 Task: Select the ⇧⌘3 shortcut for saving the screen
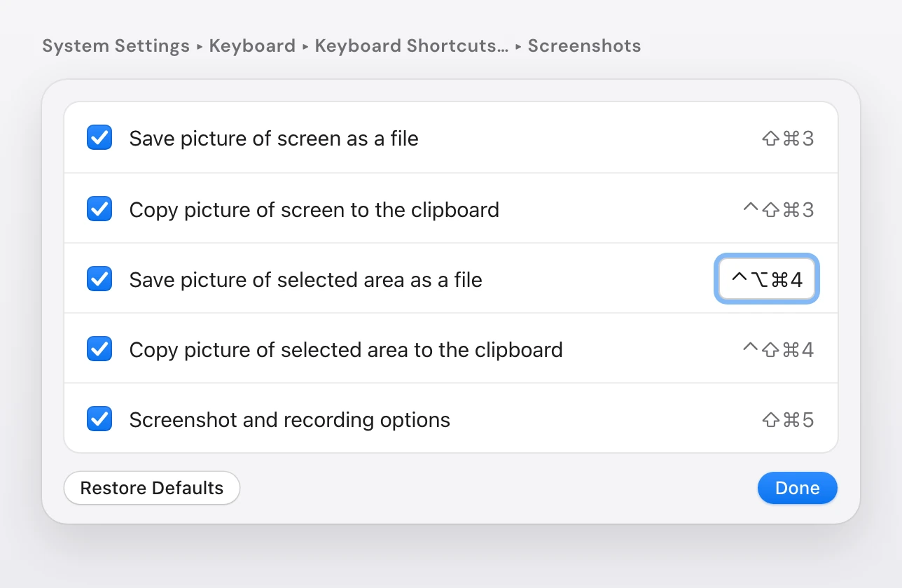point(788,139)
